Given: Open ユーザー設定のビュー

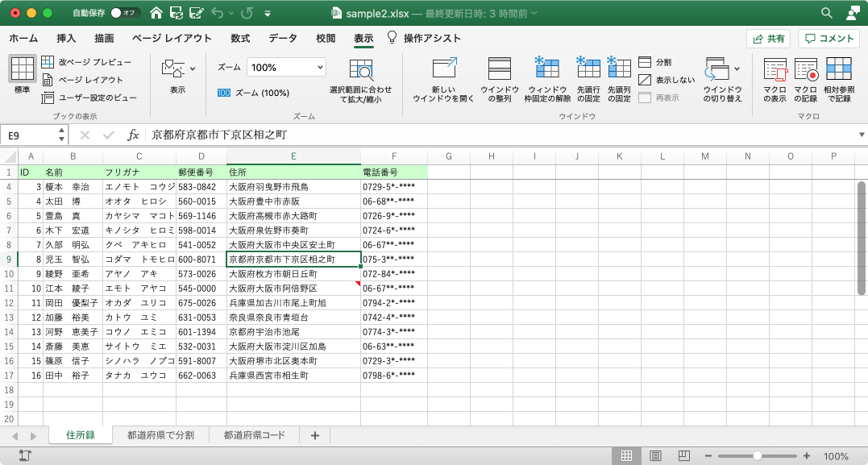Looking at the screenshot, I should pos(89,98).
